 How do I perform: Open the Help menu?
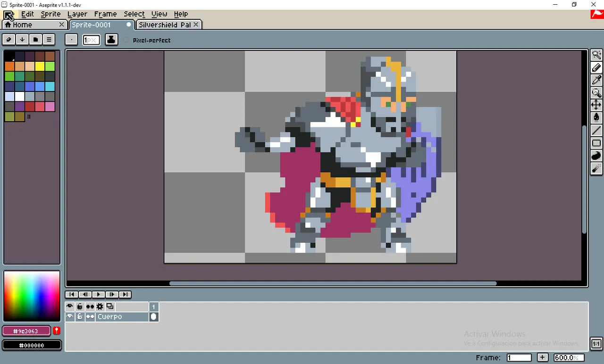(181, 14)
